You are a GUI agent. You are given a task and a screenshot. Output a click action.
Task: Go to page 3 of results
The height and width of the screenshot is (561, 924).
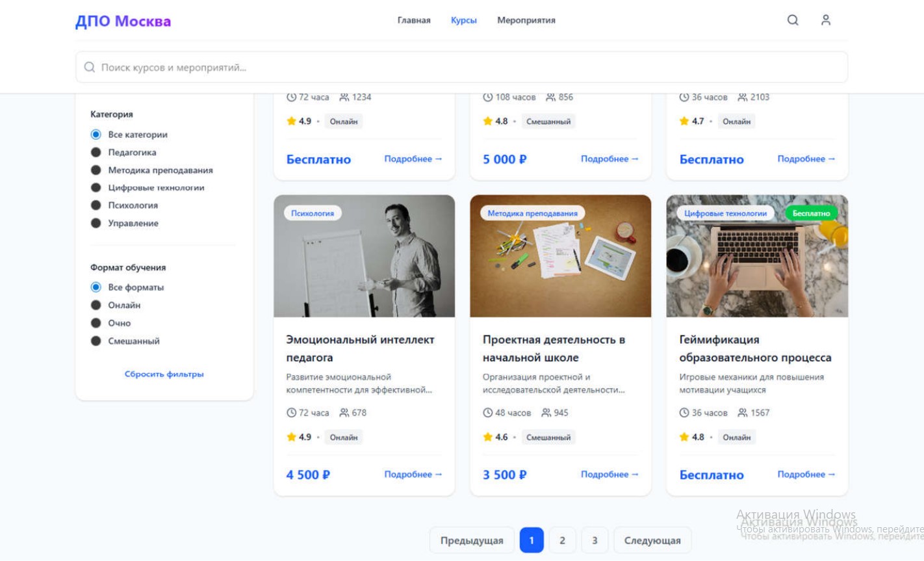click(x=595, y=540)
